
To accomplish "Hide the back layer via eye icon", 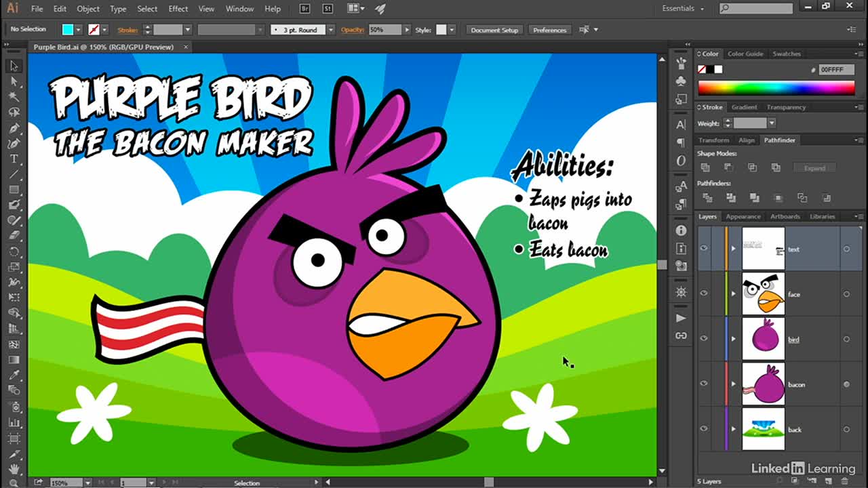I will [704, 428].
